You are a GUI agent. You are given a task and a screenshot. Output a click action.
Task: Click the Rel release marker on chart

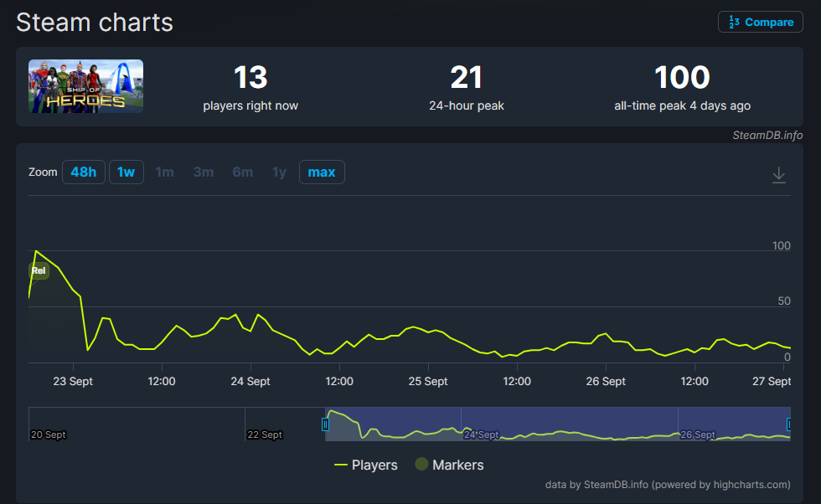(39, 270)
